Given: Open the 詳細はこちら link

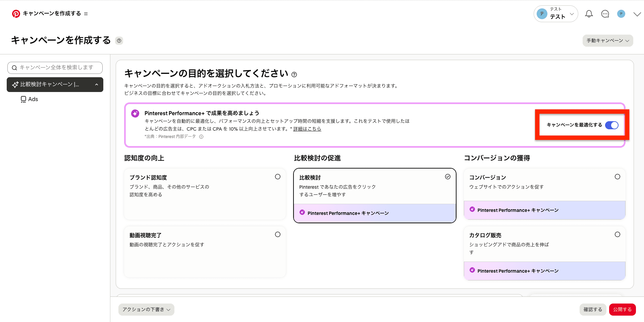Looking at the screenshot, I should 307,129.
